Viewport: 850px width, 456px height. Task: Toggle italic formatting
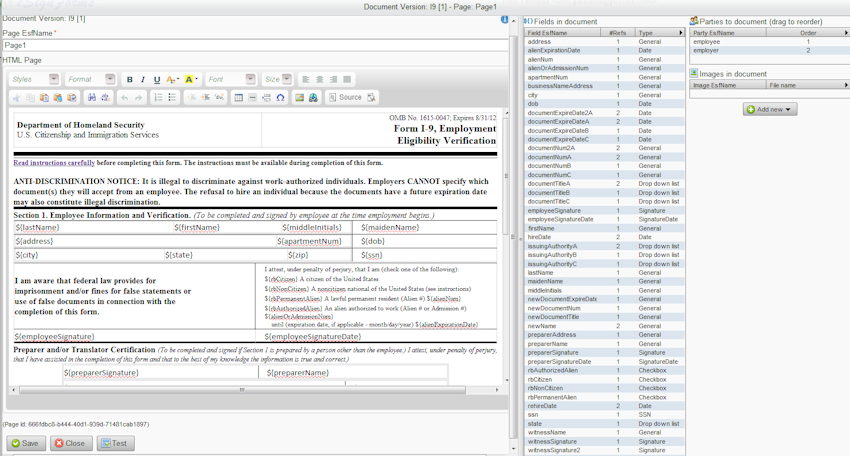click(x=143, y=80)
